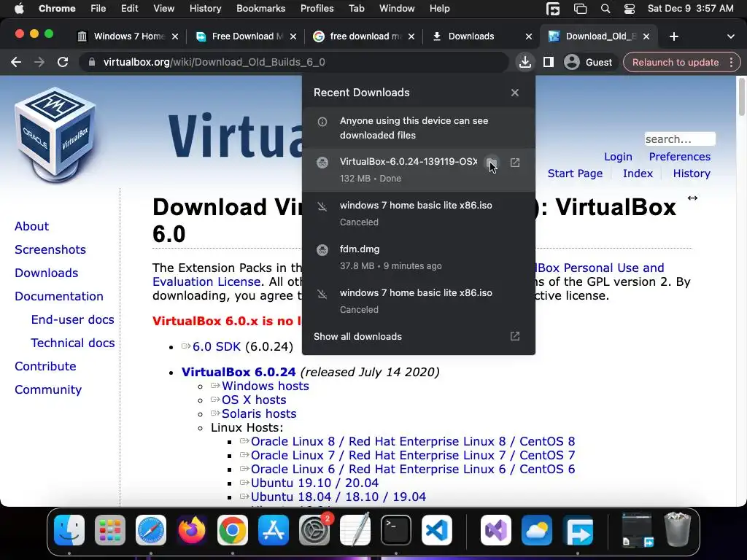Go back with the back arrow
The width and height of the screenshot is (747, 560).
coord(16,62)
